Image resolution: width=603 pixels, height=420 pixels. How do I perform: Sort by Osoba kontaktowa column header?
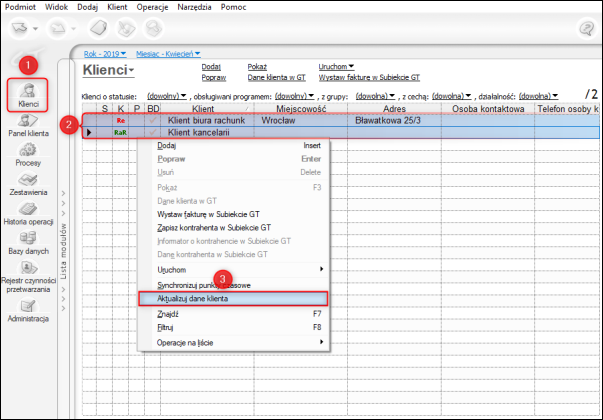tap(488, 109)
